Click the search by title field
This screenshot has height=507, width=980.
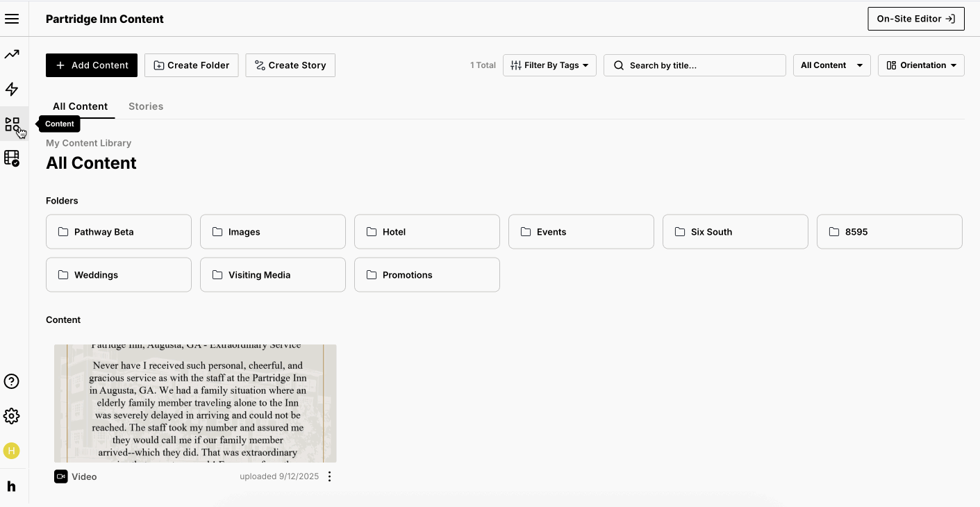coord(695,65)
